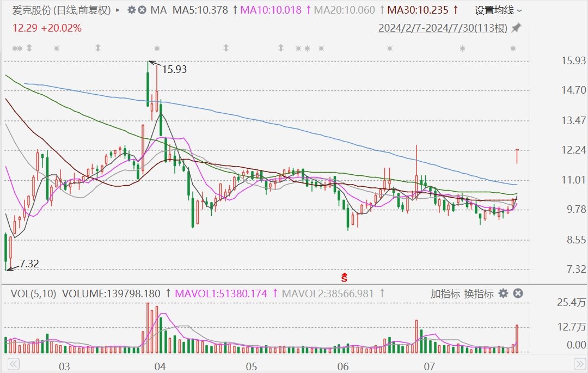Screen dimensions: 588x373
Task: Expand the 设置均线 dropdown
Action: [498, 10]
